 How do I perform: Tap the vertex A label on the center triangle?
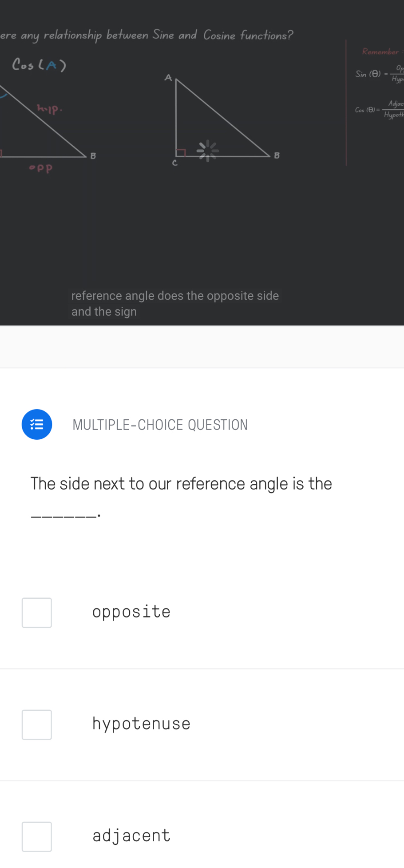point(168,78)
